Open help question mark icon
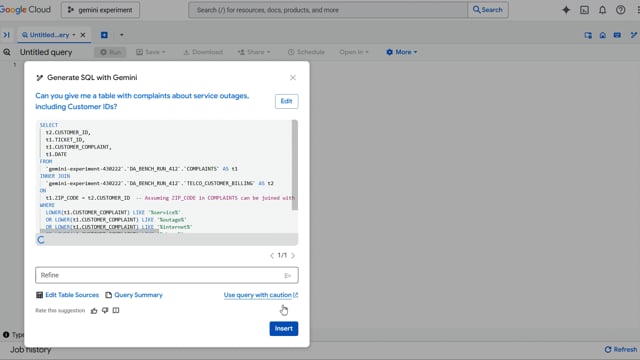 (620, 10)
